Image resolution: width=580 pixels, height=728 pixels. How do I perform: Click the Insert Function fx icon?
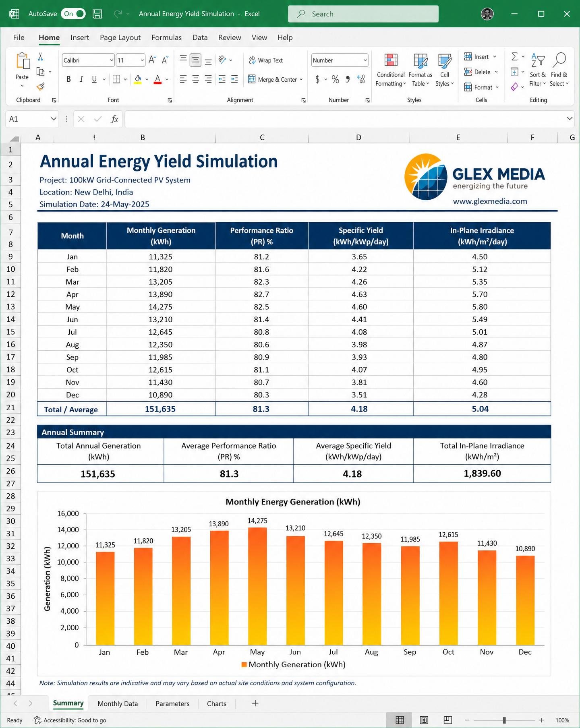(x=114, y=119)
